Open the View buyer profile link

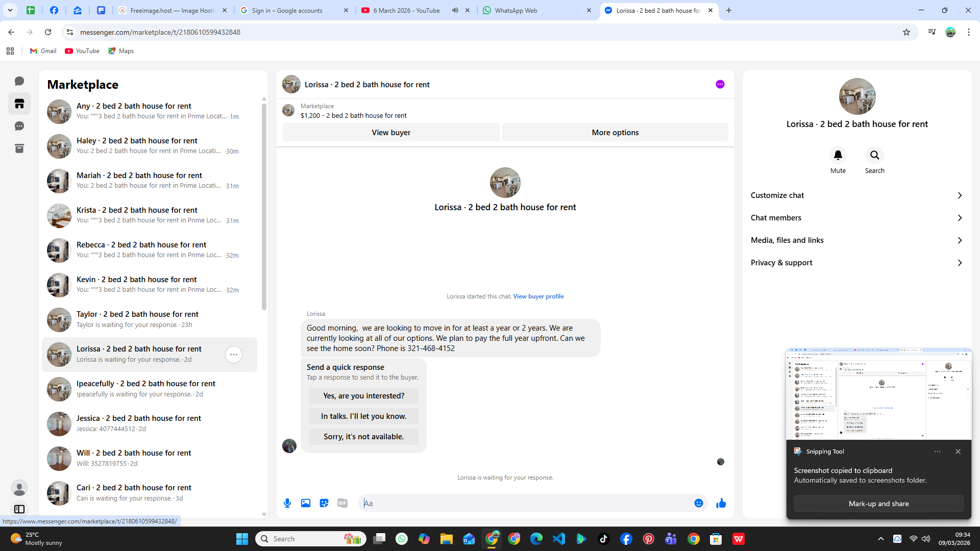(x=538, y=296)
